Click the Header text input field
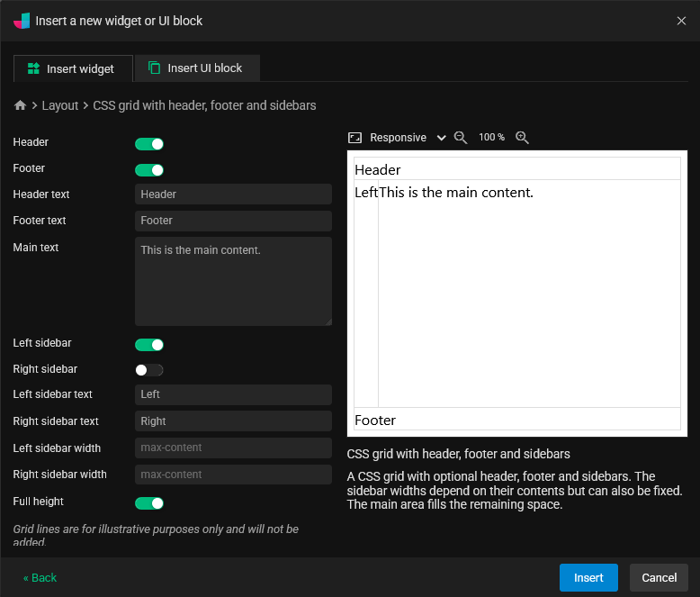The image size is (700, 597). [233, 194]
